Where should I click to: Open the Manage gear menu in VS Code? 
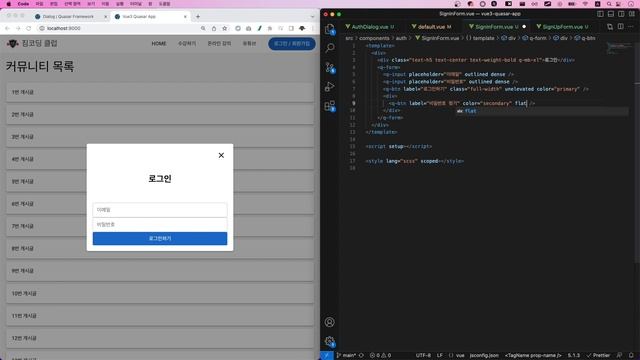tap(330, 341)
